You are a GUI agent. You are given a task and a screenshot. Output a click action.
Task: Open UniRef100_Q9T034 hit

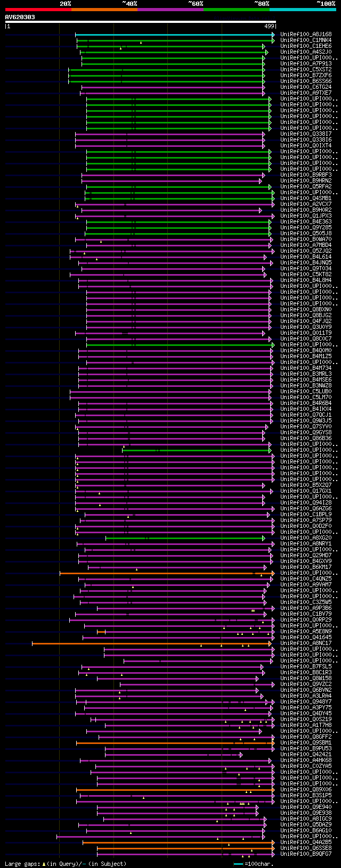306,268
